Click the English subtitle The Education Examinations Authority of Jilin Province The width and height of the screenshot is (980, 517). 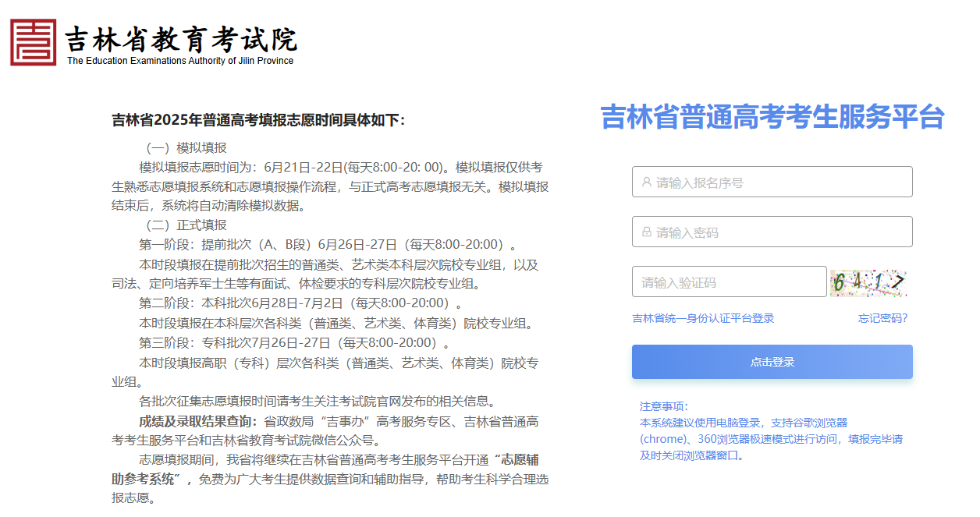click(x=180, y=61)
